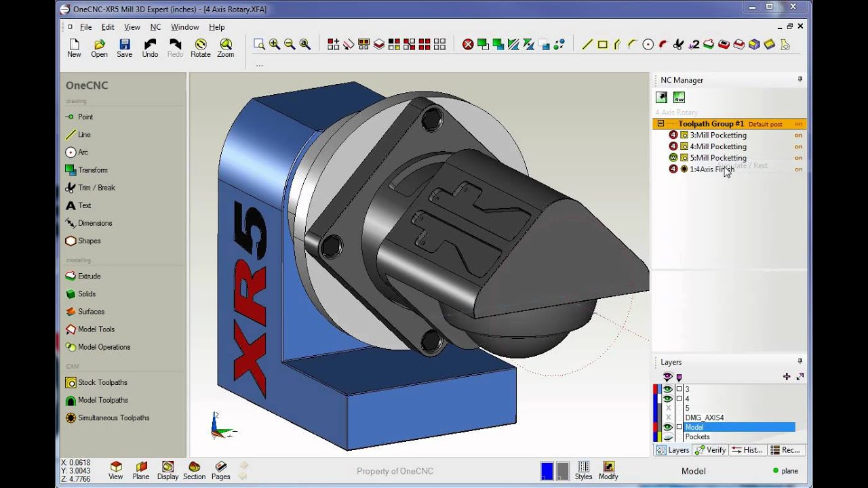This screenshot has width=868, height=488.
Task: Activate the Zoom tool in main toolbar
Action: 225,48
